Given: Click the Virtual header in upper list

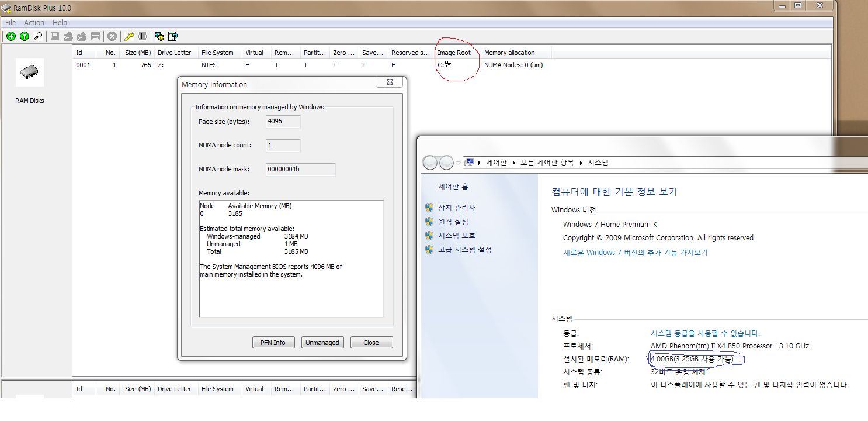Looking at the screenshot, I should tap(257, 53).
